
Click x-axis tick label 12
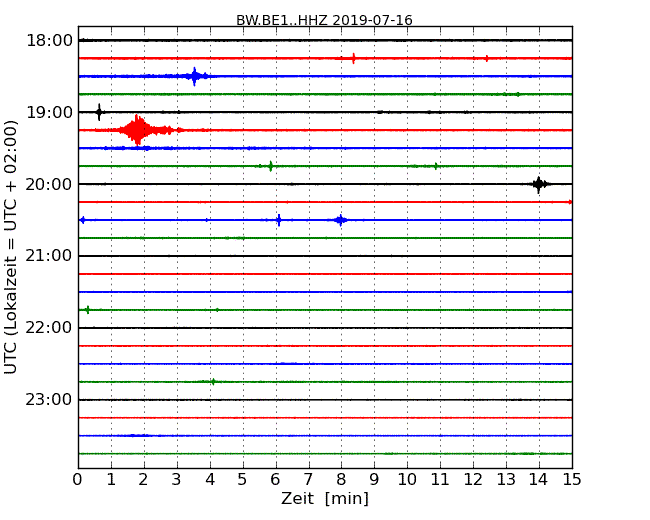point(473,480)
